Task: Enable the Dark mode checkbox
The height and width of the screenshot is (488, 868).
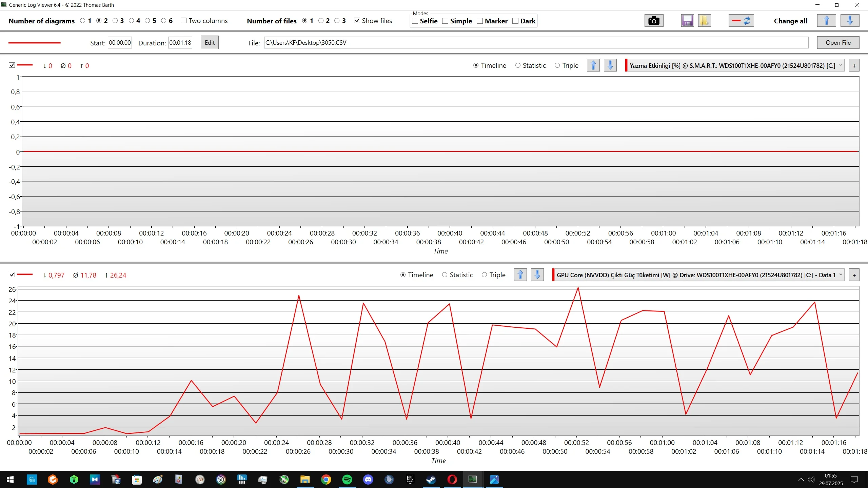Action: 515,21
